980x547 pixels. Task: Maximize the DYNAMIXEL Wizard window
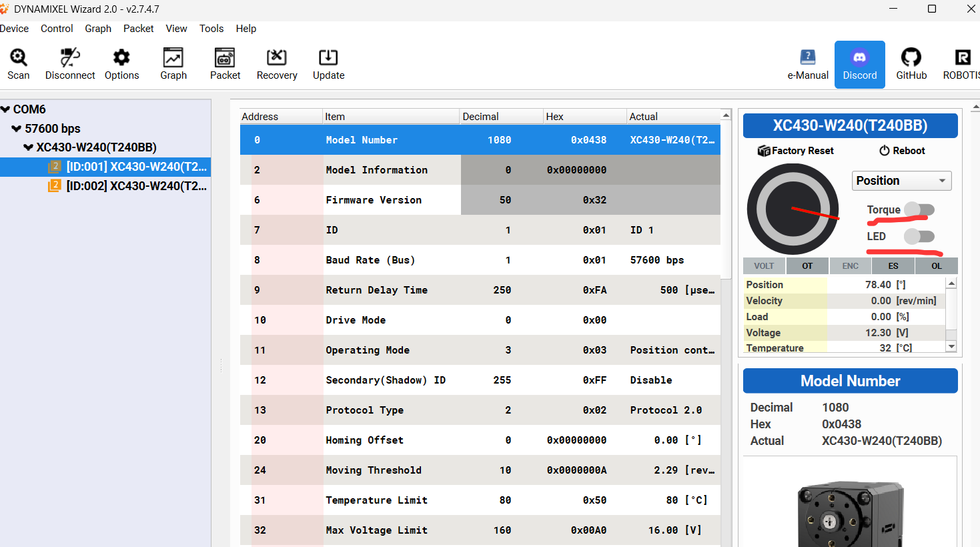tap(932, 9)
